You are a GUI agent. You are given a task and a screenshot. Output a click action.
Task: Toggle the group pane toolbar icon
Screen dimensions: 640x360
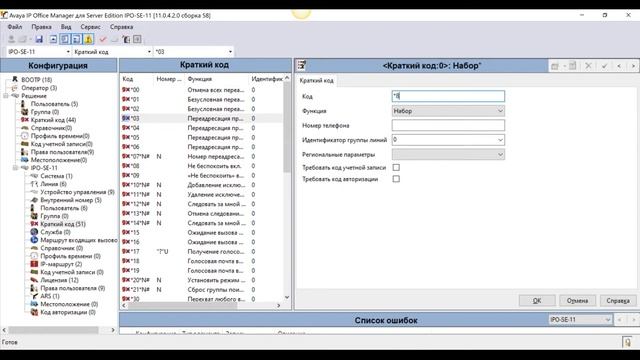click(x=76, y=39)
